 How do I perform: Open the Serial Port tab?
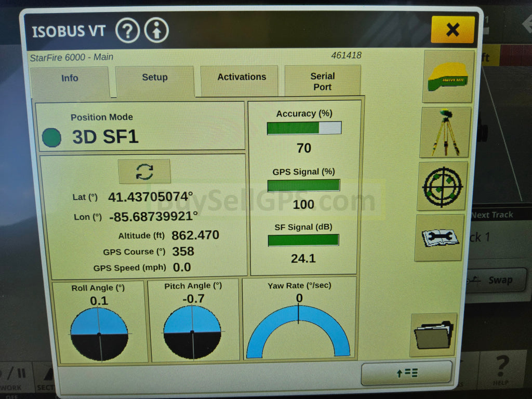tap(322, 81)
